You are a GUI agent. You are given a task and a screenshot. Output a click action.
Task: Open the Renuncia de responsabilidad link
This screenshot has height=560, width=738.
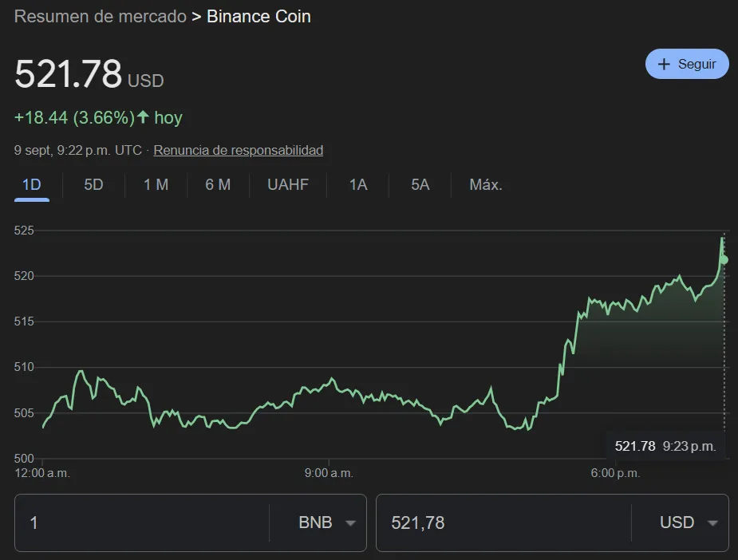click(239, 150)
